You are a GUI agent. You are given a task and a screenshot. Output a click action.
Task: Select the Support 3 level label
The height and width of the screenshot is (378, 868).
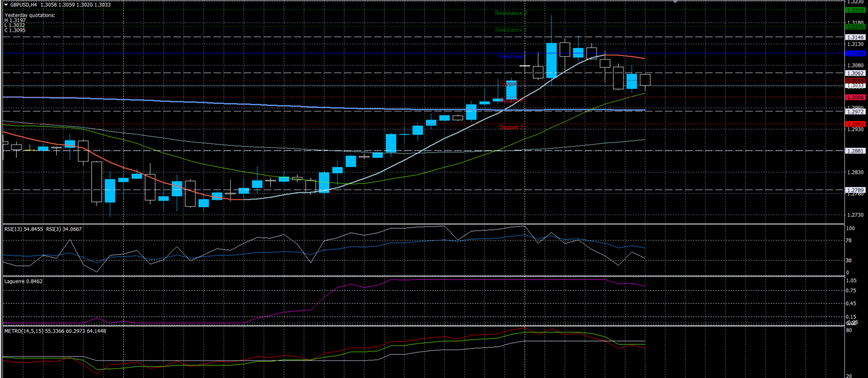click(511, 127)
